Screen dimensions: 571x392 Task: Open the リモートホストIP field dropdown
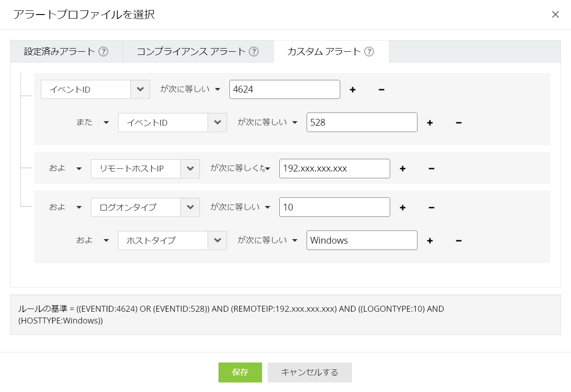coord(190,169)
